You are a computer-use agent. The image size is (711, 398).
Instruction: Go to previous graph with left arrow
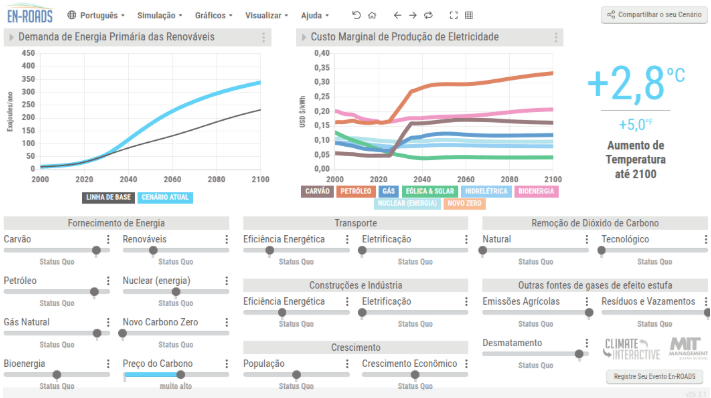click(397, 15)
